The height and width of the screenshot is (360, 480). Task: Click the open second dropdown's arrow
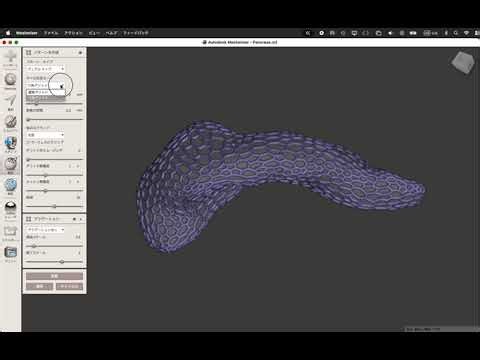pos(62,86)
